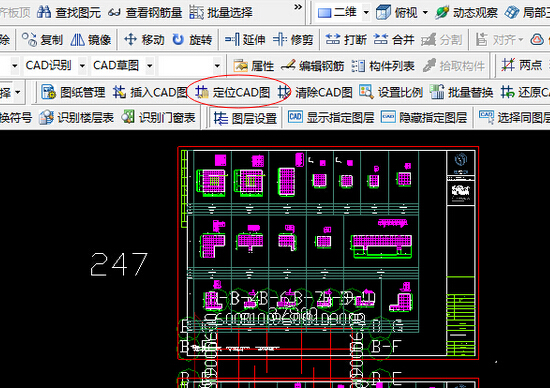Click 还原CAD restore tool
550x388 pixels.
(x=525, y=92)
